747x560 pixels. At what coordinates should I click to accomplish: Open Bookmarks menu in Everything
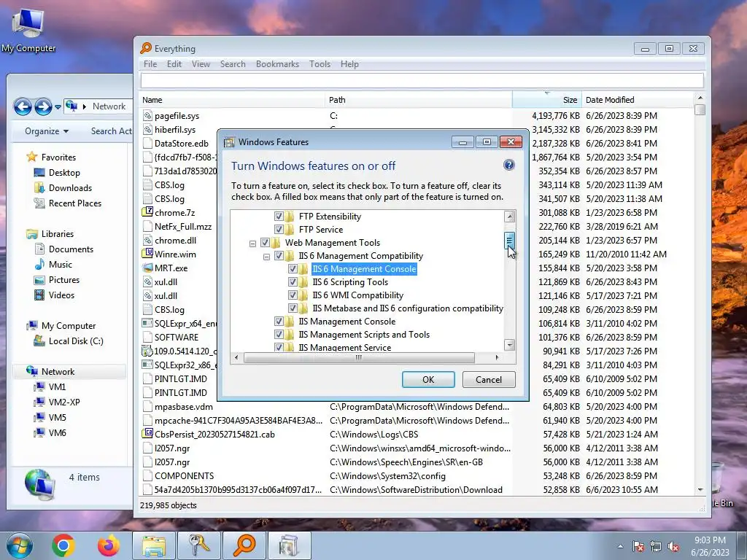pyautogui.click(x=277, y=64)
